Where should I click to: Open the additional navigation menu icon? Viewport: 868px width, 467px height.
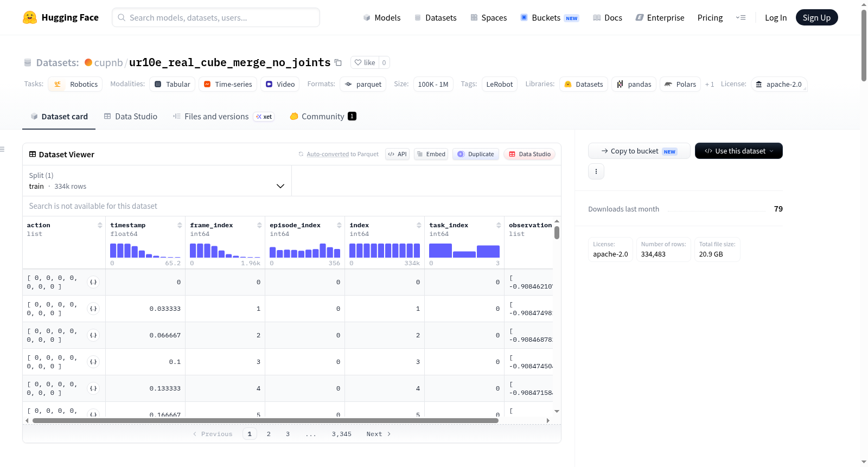coord(741,17)
